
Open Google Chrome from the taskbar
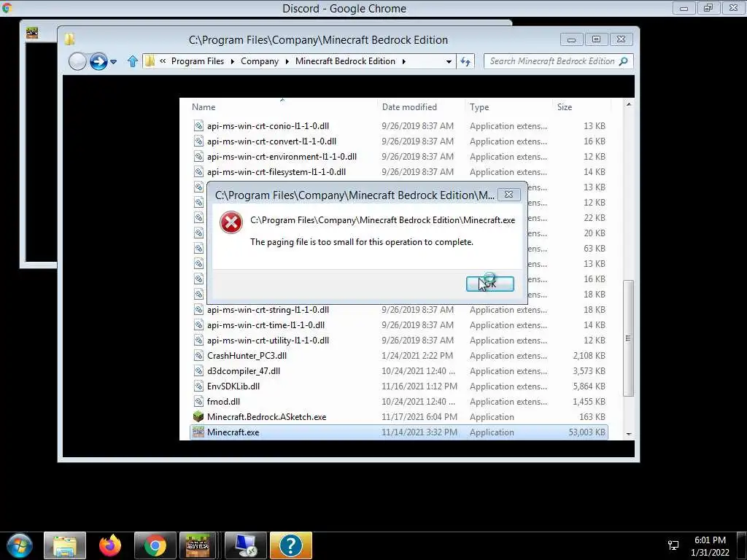pos(155,545)
